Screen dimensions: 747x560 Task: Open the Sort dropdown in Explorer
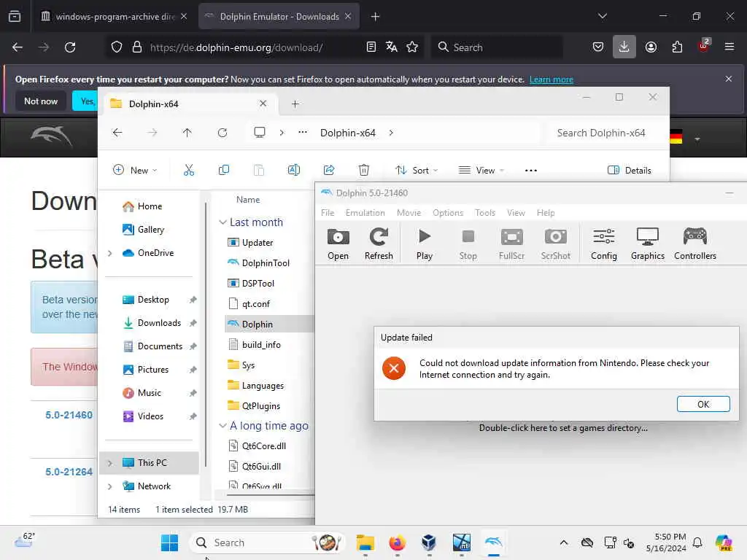417,170
